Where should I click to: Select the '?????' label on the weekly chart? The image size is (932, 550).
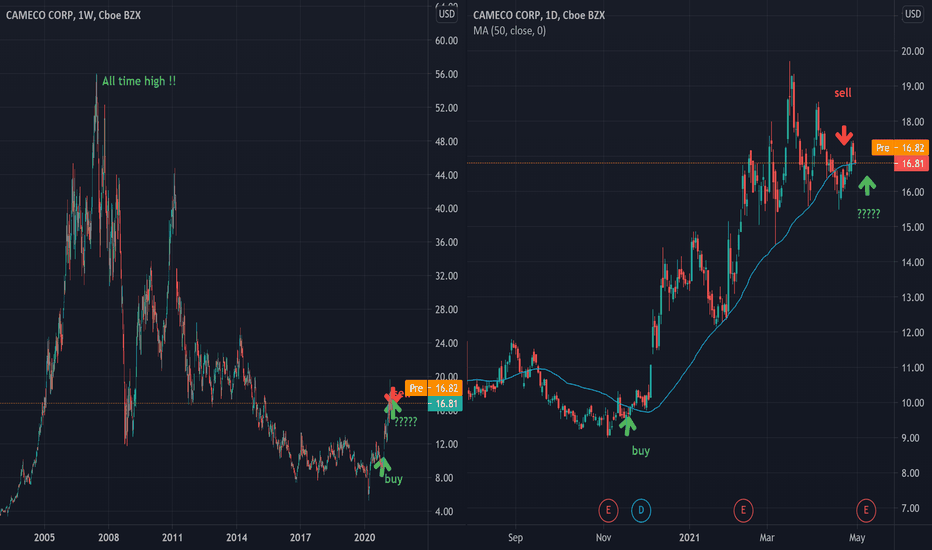pos(406,422)
